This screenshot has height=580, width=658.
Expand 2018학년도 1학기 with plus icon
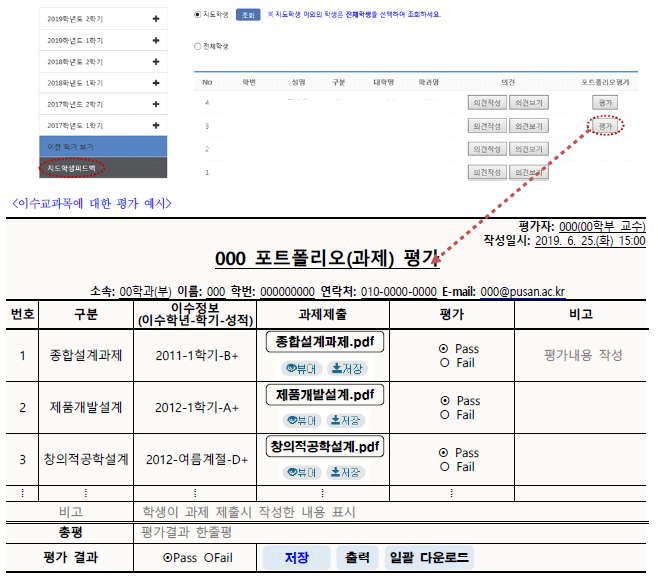[x=156, y=82]
